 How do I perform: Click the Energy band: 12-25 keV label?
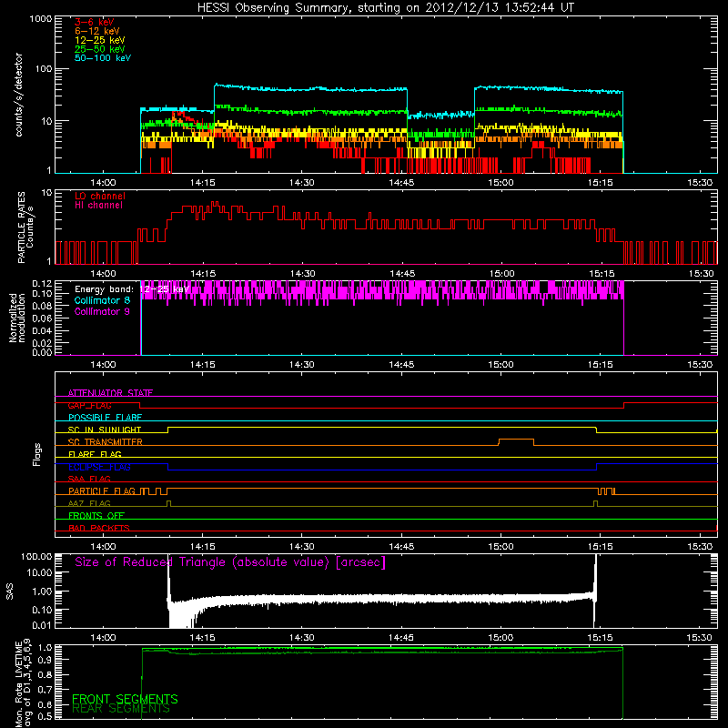(x=132, y=289)
